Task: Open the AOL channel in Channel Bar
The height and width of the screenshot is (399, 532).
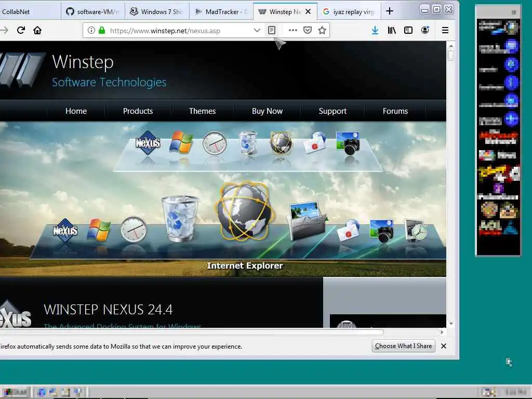Action: [490, 228]
